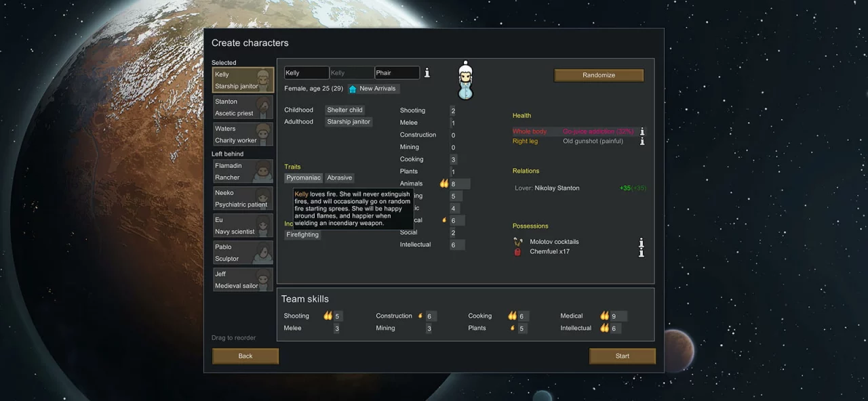
Task: Click the Mining skill label in Kelly's list
Action: 409,147
